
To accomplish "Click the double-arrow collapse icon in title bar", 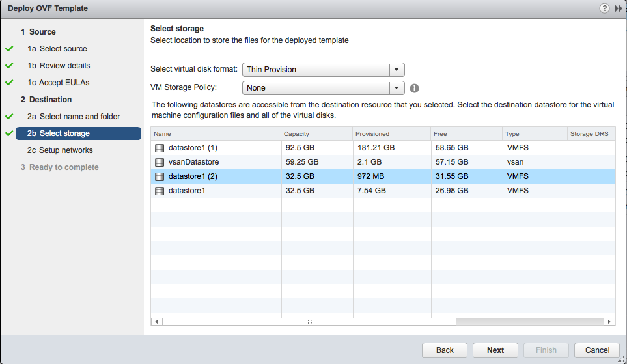I will (x=619, y=8).
